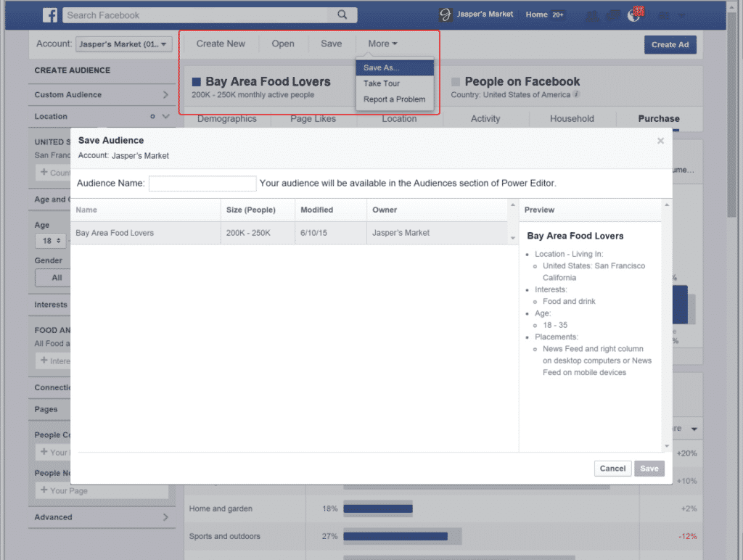This screenshot has width=743, height=560.
Task: Click the info icon next to Country
Action: coord(576,94)
